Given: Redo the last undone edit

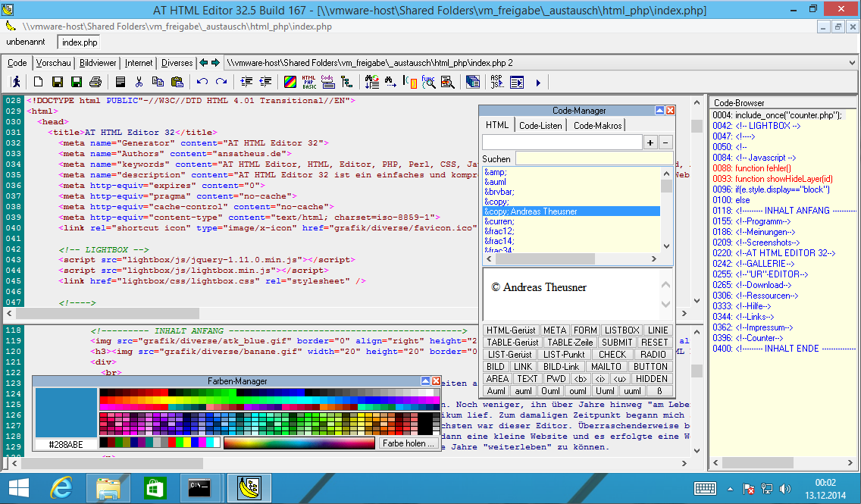Looking at the screenshot, I should coord(221,83).
